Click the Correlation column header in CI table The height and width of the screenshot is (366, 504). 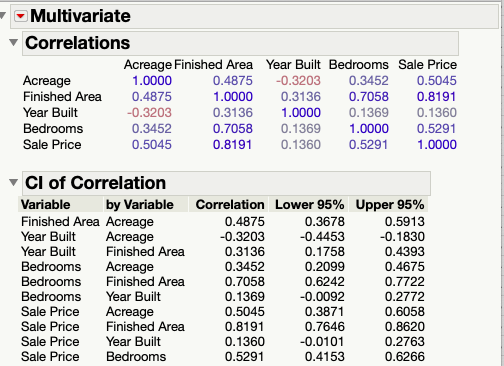click(230, 204)
